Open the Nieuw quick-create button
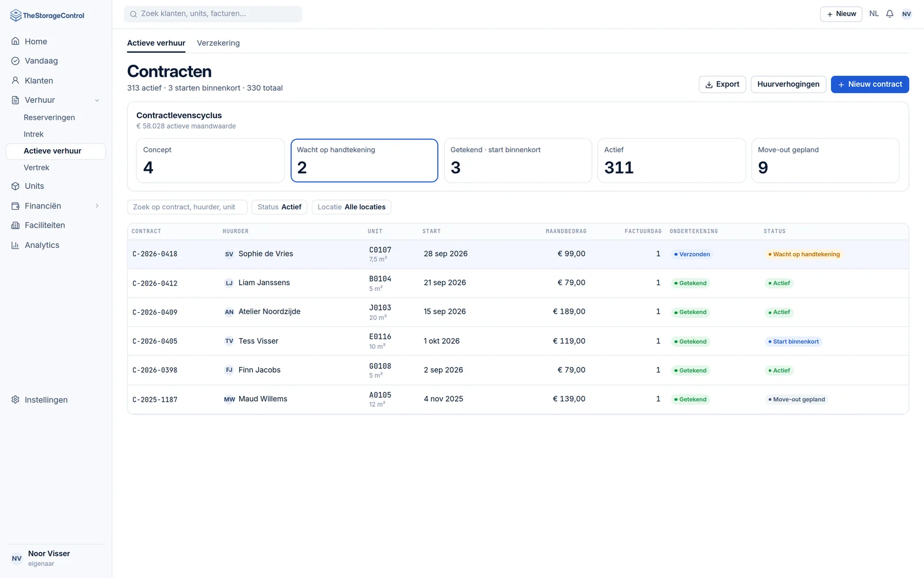924x578 pixels. pyautogui.click(x=841, y=14)
